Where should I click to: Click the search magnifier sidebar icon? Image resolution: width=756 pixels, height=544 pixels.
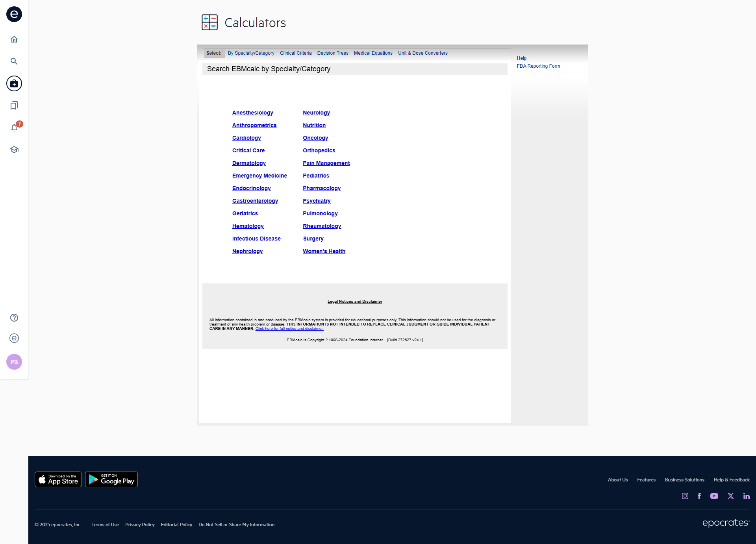point(14,61)
